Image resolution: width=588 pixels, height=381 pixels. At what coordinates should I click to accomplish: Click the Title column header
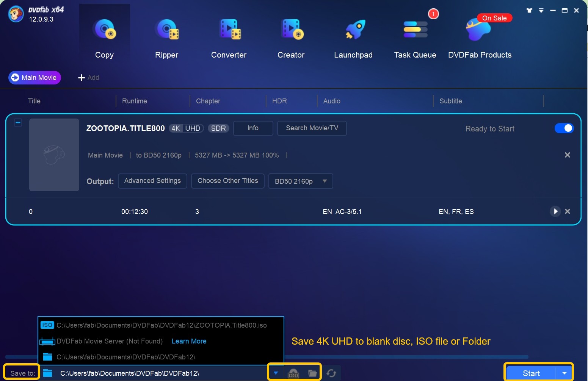pos(34,101)
